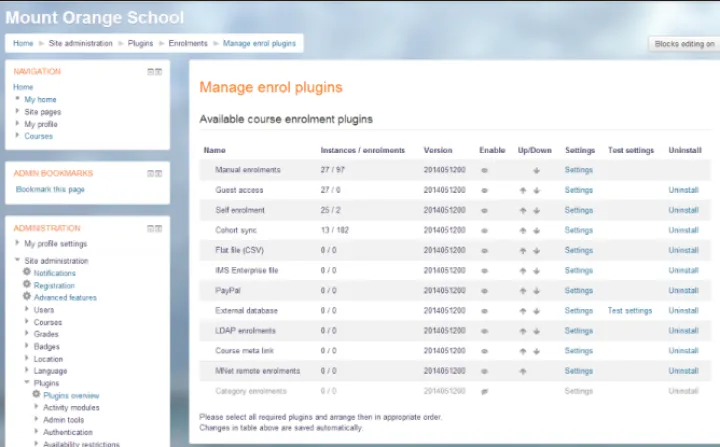Open Enrolments breadcrumb link

[x=188, y=44]
